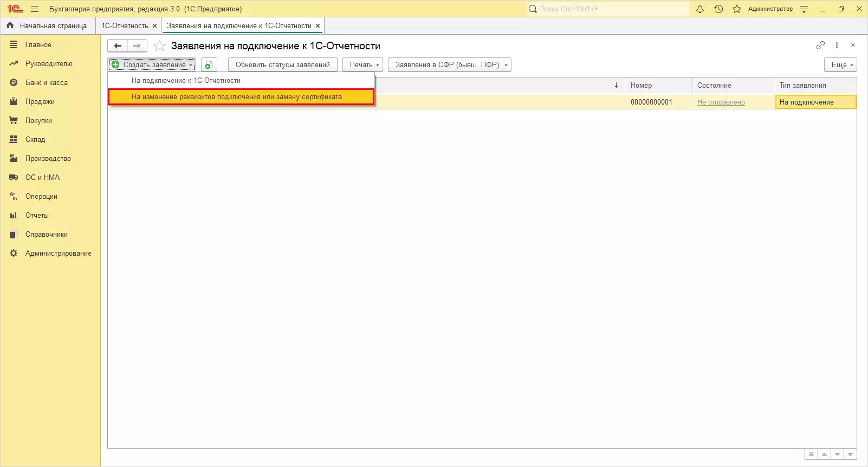The height and width of the screenshot is (467, 868).
Task: Close the 1С-Отчетность tab
Action: [x=154, y=26]
